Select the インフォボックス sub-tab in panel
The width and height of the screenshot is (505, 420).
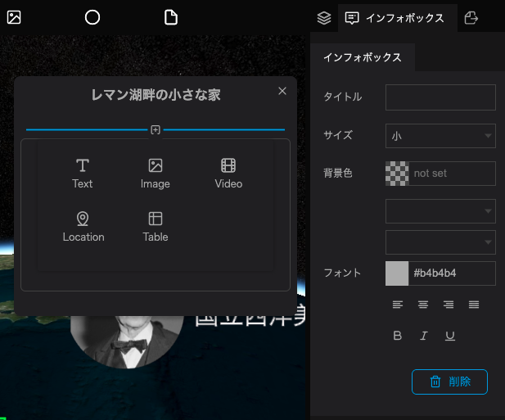(x=363, y=57)
